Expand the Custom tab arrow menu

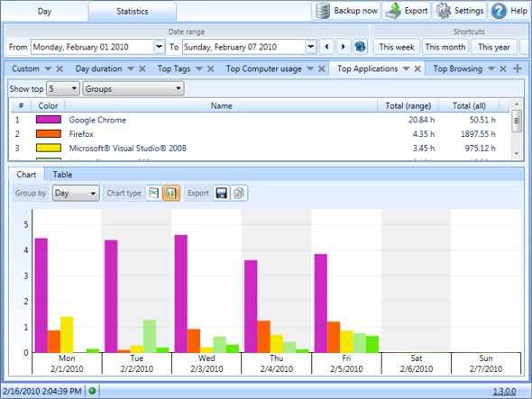pos(48,68)
